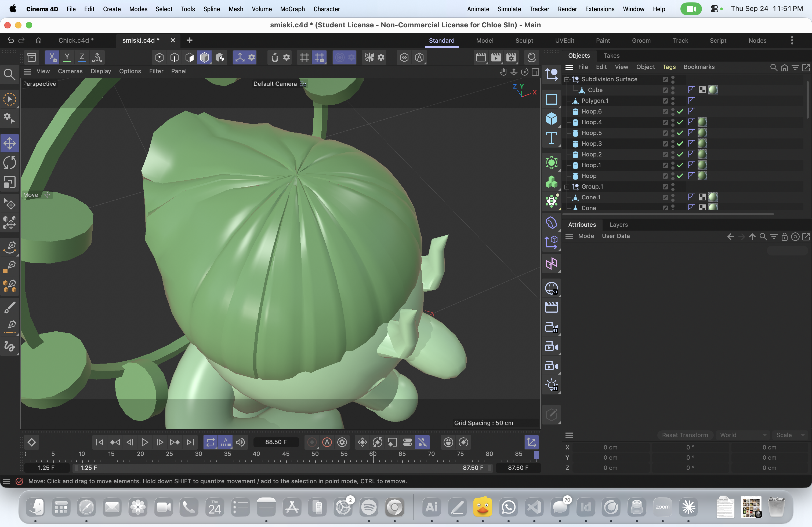Toggle the Z axis lock icon
The height and width of the screenshot is (527, 812).
coord(82,57)
